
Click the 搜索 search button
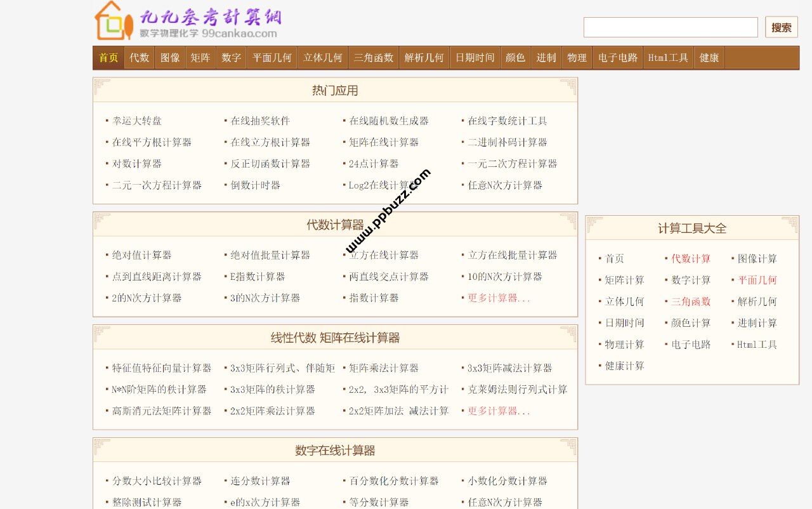pos(782,27)
